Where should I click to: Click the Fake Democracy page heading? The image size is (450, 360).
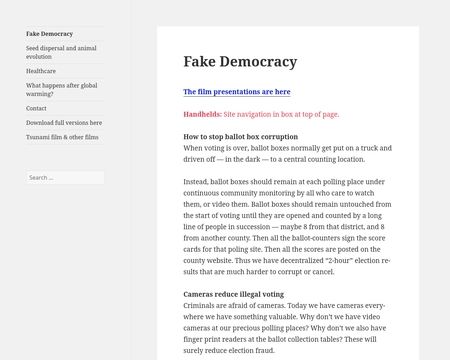point(240,62)
